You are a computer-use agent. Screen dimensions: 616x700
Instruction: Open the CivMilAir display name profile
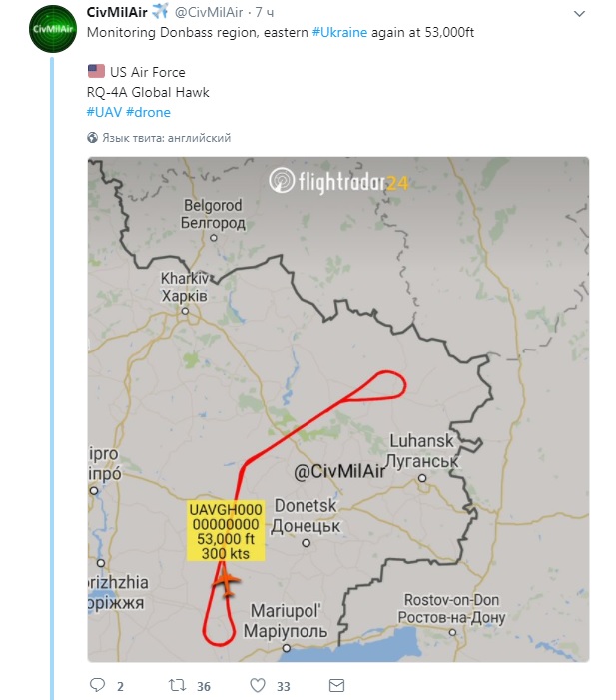pos(117,12)
